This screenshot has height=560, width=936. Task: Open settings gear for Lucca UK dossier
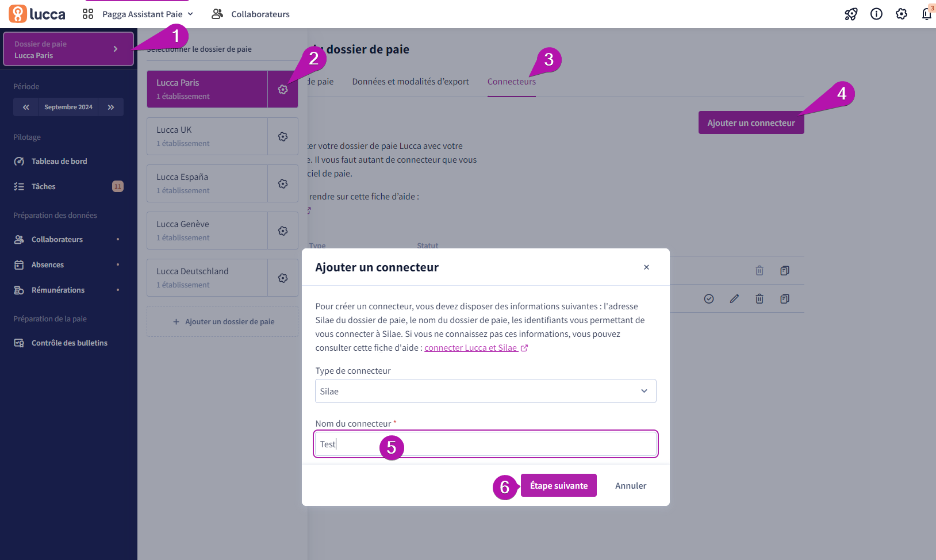283,136
